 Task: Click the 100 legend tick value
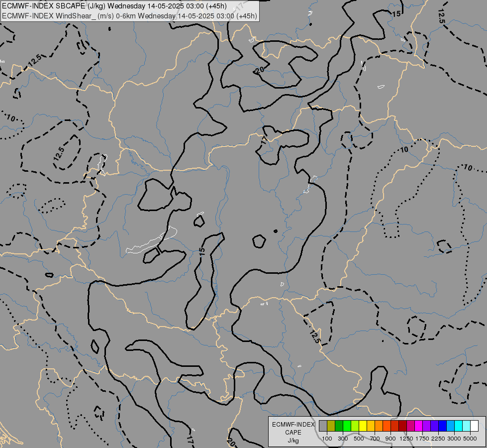click(x=327, y=439)
